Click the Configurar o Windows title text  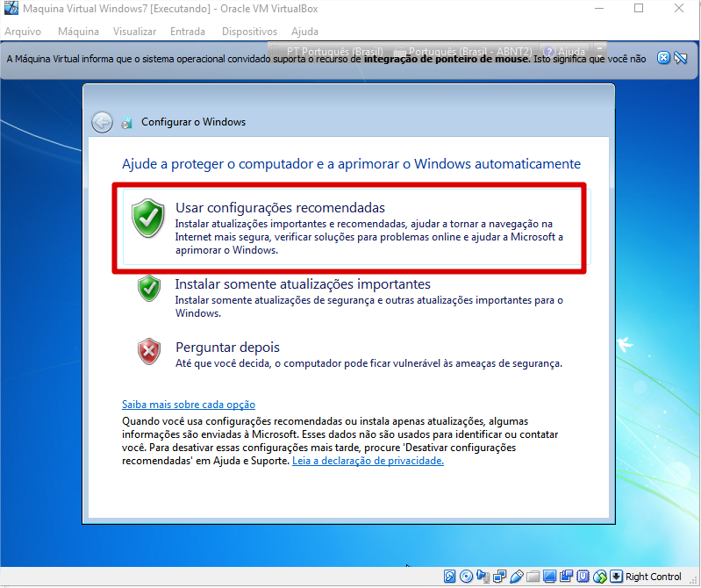coord(194,122)
